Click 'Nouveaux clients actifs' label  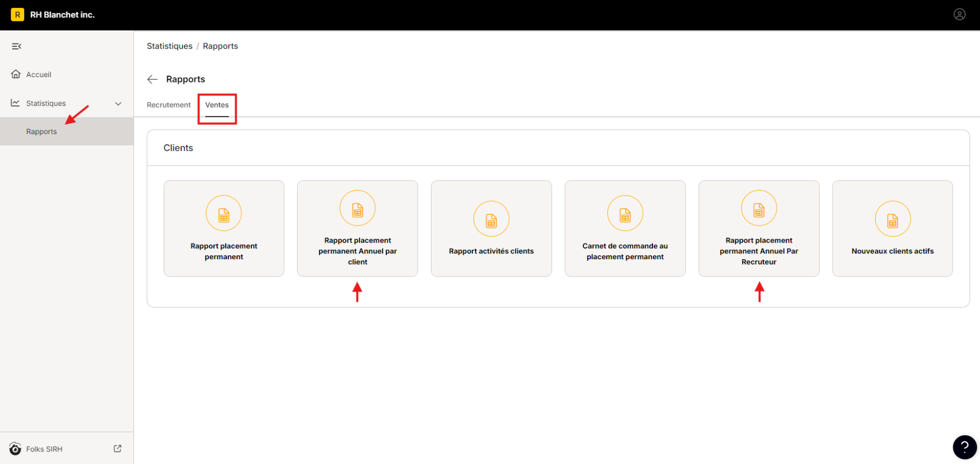[893, 251]
